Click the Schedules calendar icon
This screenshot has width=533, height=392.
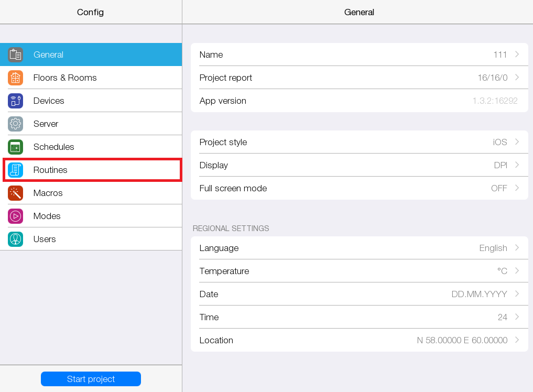(15, 147)
